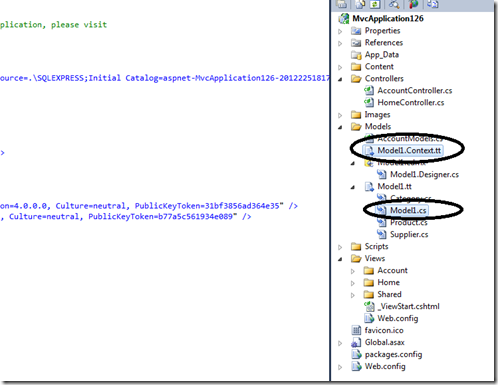Expand the Properties node
This screenshot has width=498, height=385.
340,32
